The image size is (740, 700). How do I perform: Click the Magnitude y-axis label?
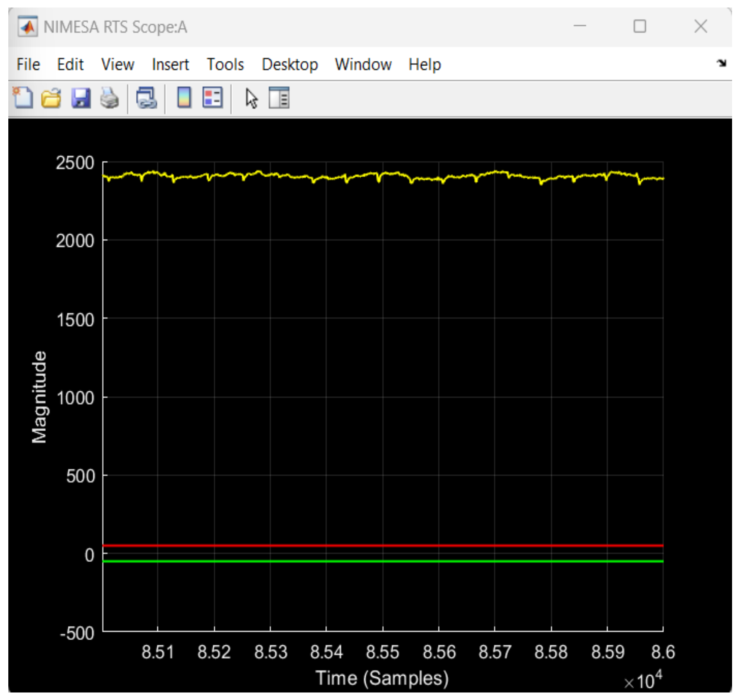tap(39, 397)
